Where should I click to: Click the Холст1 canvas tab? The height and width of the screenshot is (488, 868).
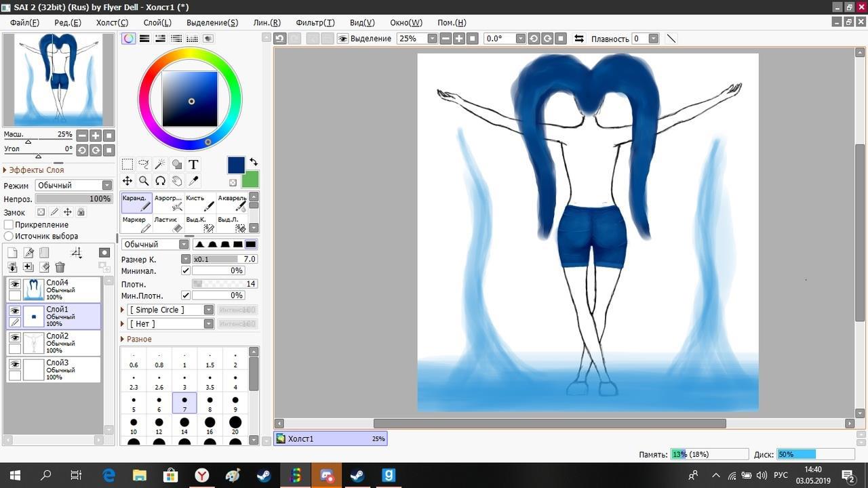330,439
